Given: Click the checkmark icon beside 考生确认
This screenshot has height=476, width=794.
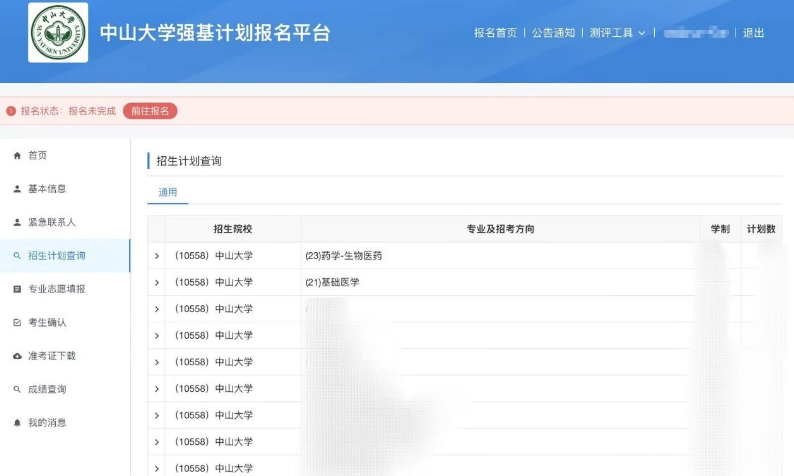Looking at the screenshot, I should [x=17, y=323].
